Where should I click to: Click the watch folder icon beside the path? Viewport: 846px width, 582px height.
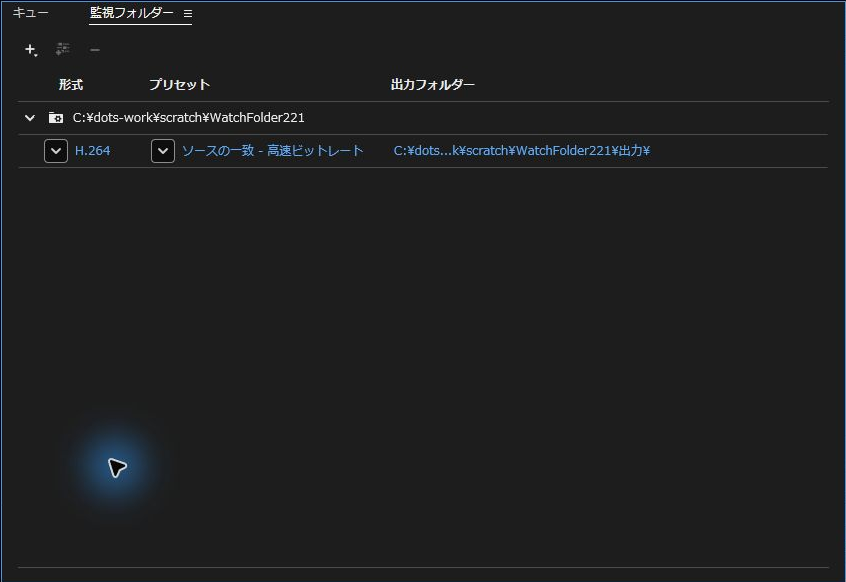click(56, 118)
